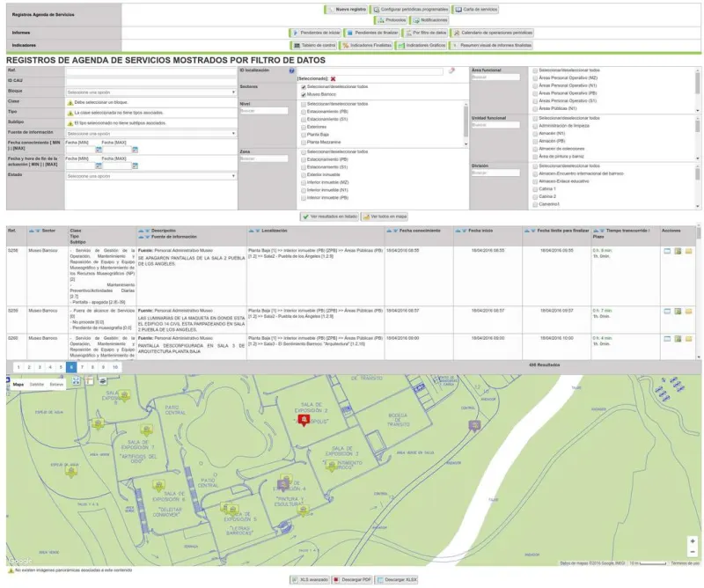Click Ver resultados en listado
This screenshot has width=704, height=588.
329,217
